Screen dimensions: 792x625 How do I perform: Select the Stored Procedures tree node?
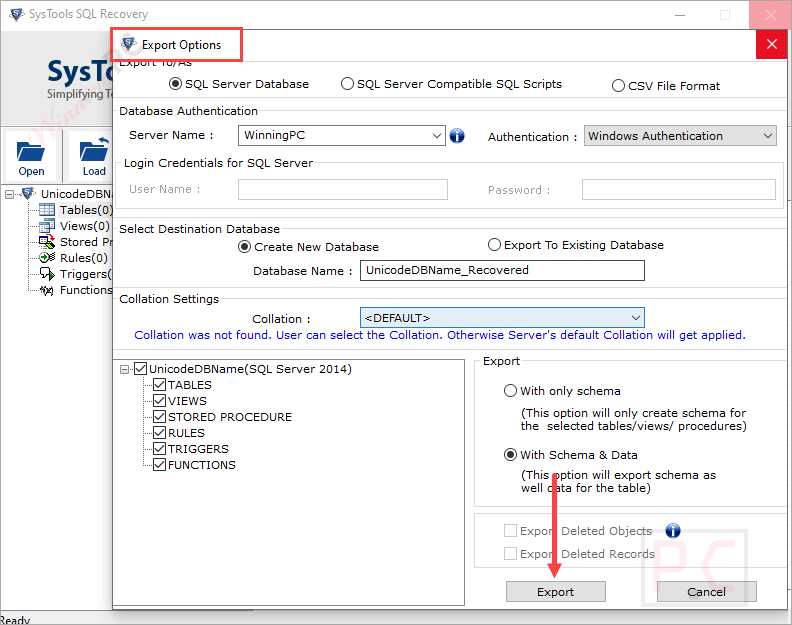(86, 242)
